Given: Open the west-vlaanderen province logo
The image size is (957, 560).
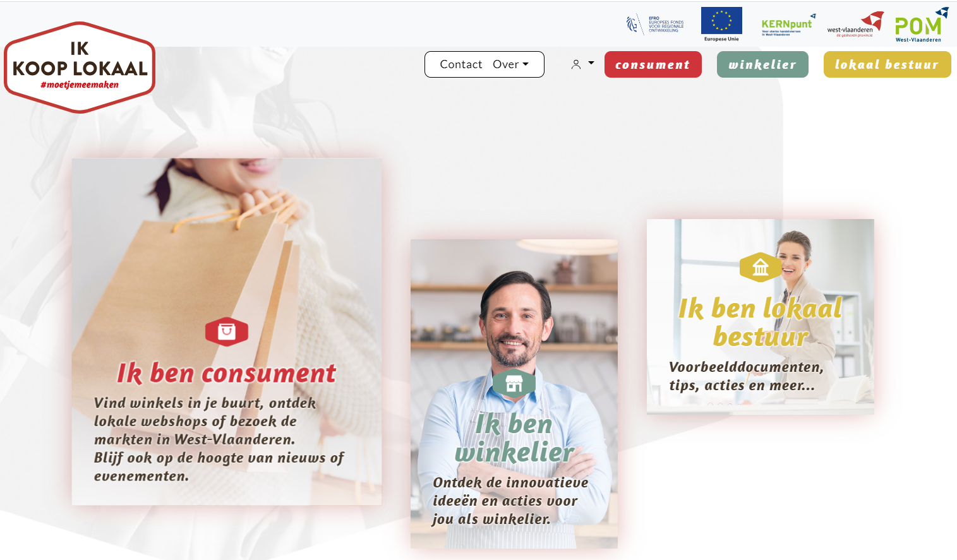Looking at the screenshot, I should coord(855,25).
